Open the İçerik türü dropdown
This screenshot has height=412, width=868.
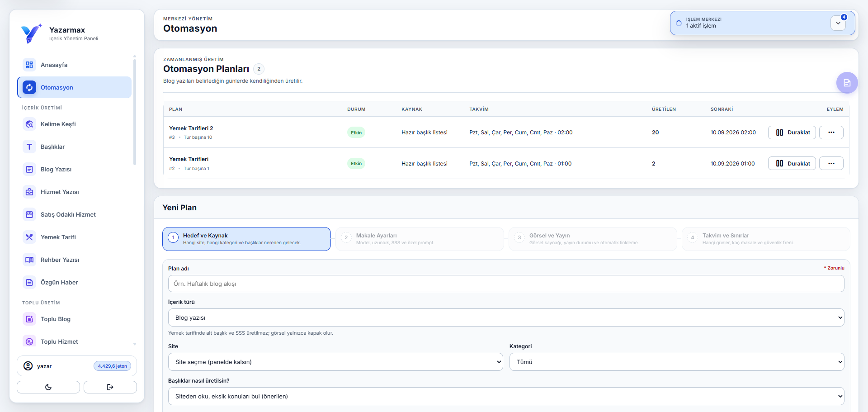(506, 317)
